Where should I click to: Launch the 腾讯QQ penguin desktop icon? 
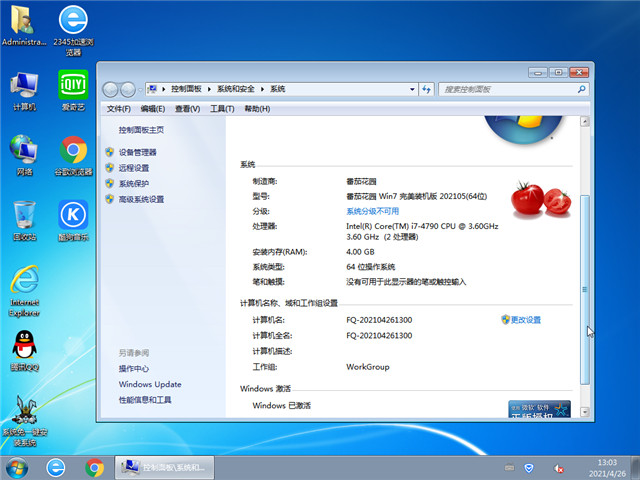coord(24,351)
